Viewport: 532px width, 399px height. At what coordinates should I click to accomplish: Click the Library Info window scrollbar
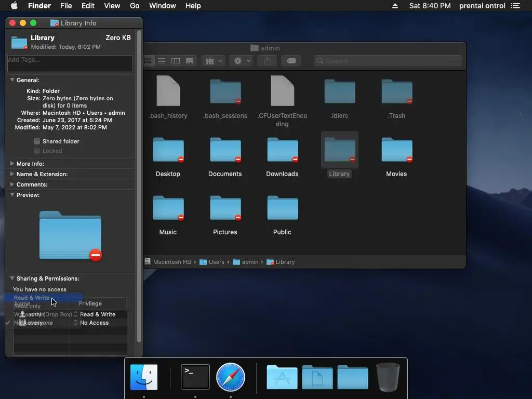pos(139,187)
